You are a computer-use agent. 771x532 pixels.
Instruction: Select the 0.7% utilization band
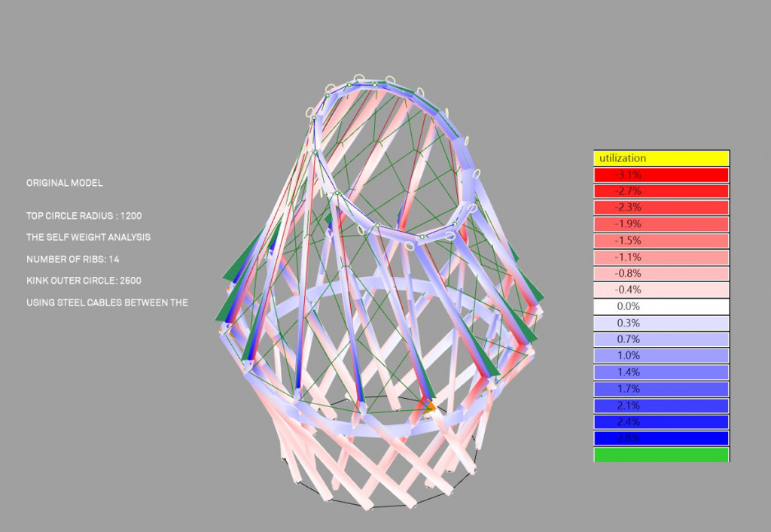click(661, 339)
